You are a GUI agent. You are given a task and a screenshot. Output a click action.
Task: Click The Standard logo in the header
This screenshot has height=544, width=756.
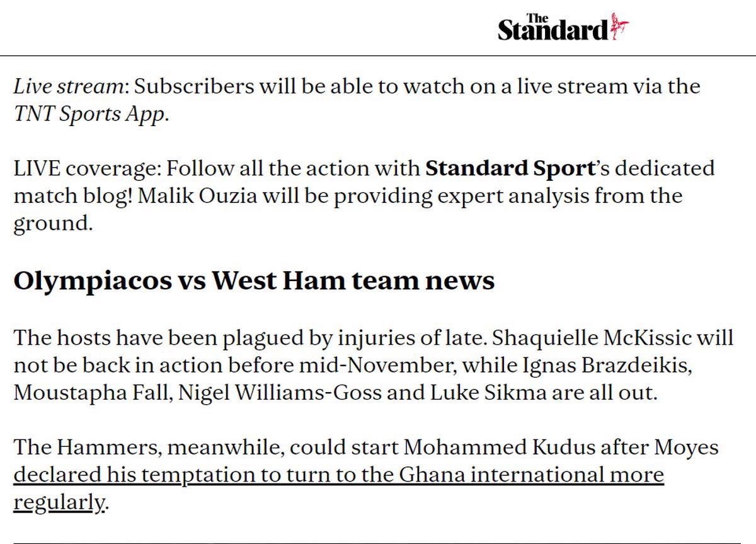click(553, 28)
